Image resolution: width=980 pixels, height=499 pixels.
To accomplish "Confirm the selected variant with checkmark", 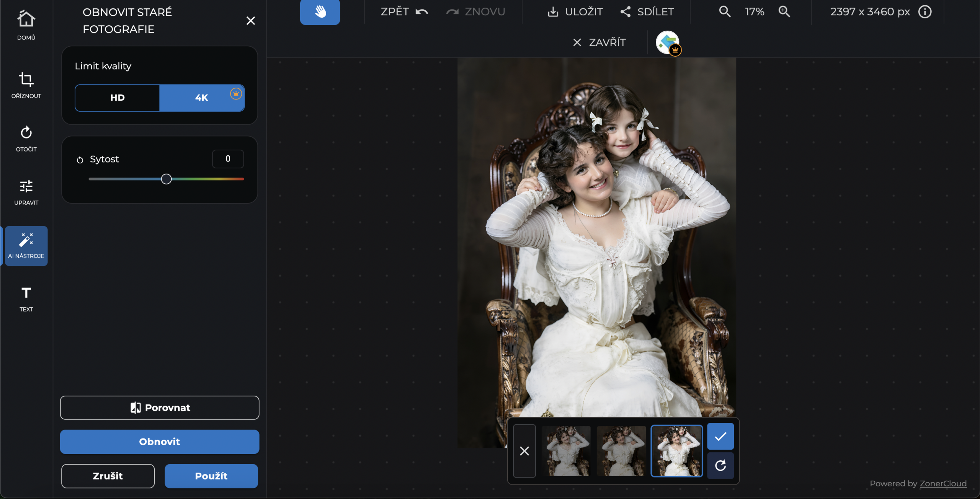I will (x=720, y=437).
